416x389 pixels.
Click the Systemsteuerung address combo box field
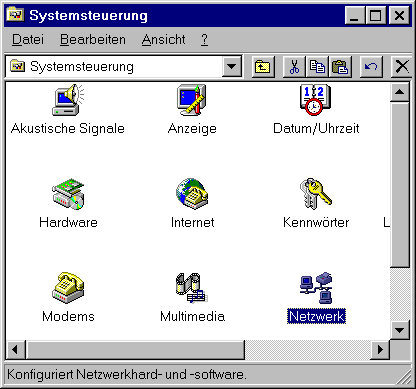123,67
